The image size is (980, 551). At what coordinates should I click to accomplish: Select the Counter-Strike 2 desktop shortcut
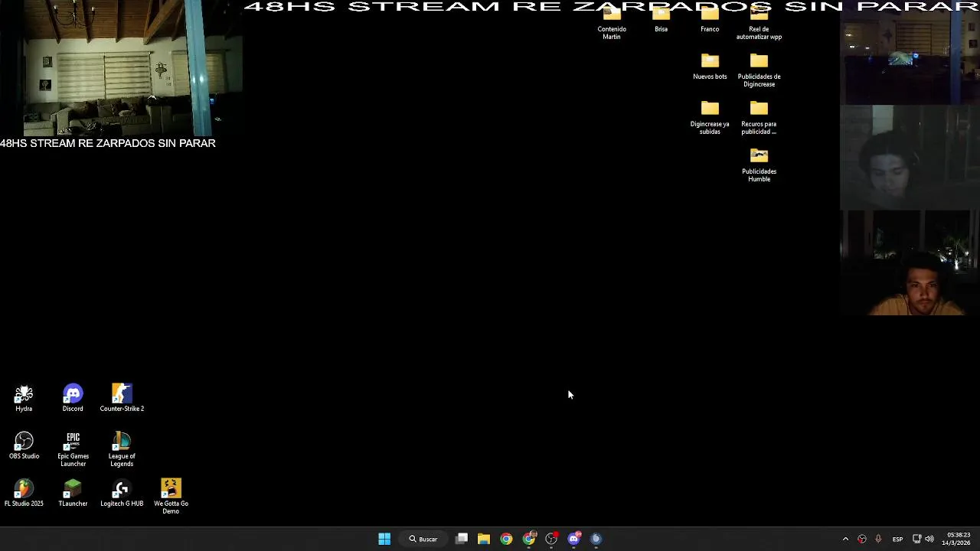122,399
